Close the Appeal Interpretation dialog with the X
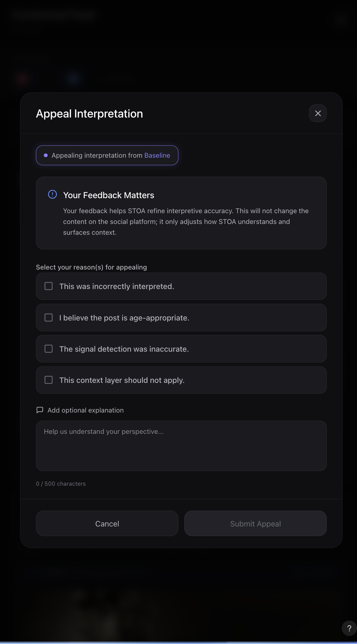The image size is (357, 644). pyautogui.click(x=318, y=113)
